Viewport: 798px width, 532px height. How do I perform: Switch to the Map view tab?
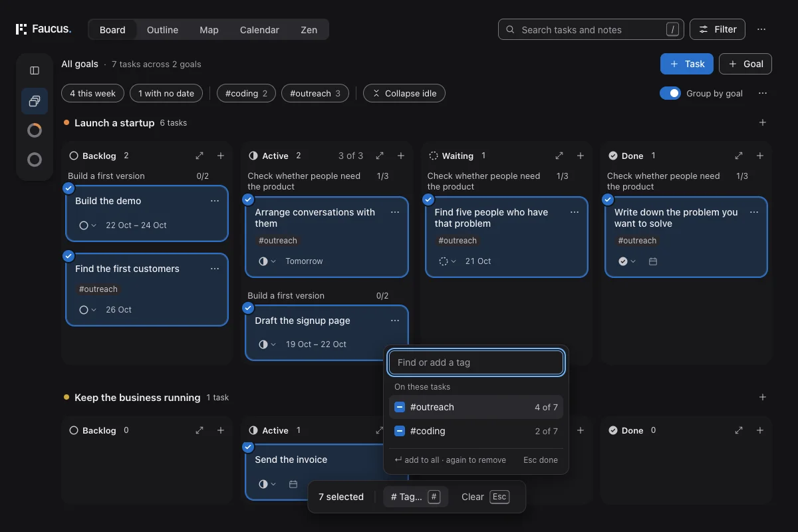209,29
